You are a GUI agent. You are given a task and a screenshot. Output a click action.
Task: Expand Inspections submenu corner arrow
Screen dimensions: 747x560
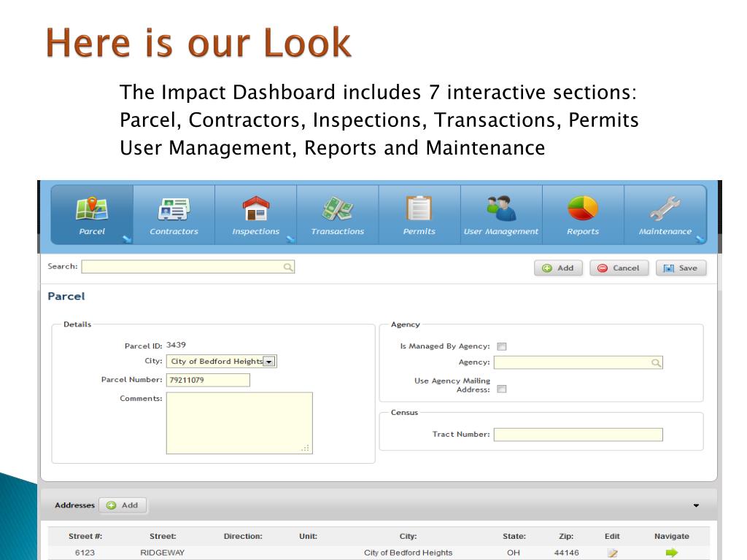pyautogui.click(x=290, y=239)
